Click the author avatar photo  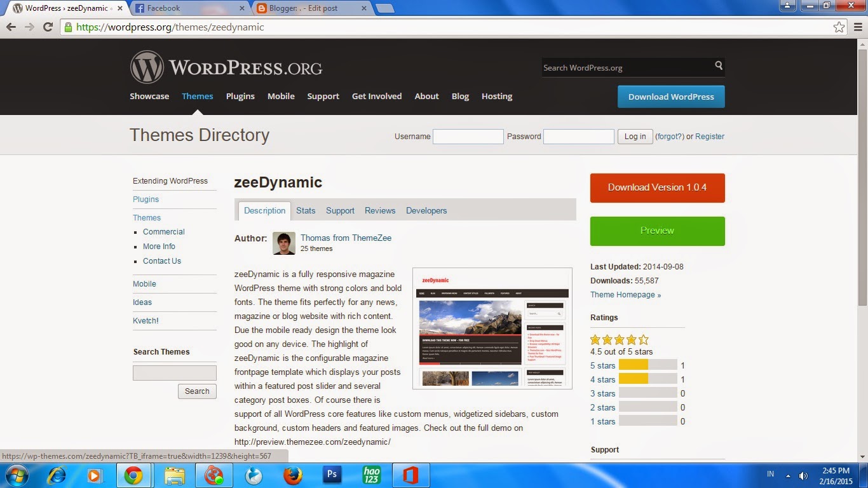[284, 243]
